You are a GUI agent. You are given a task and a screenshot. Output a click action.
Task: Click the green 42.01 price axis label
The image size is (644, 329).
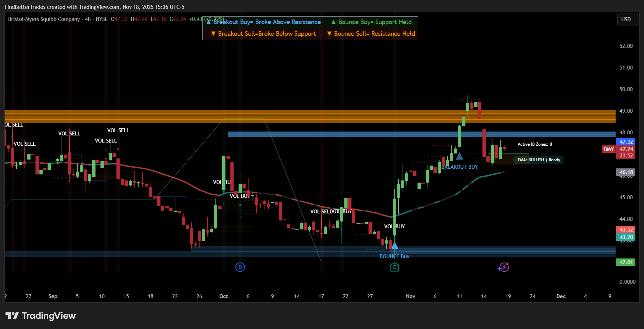[626, 262]
